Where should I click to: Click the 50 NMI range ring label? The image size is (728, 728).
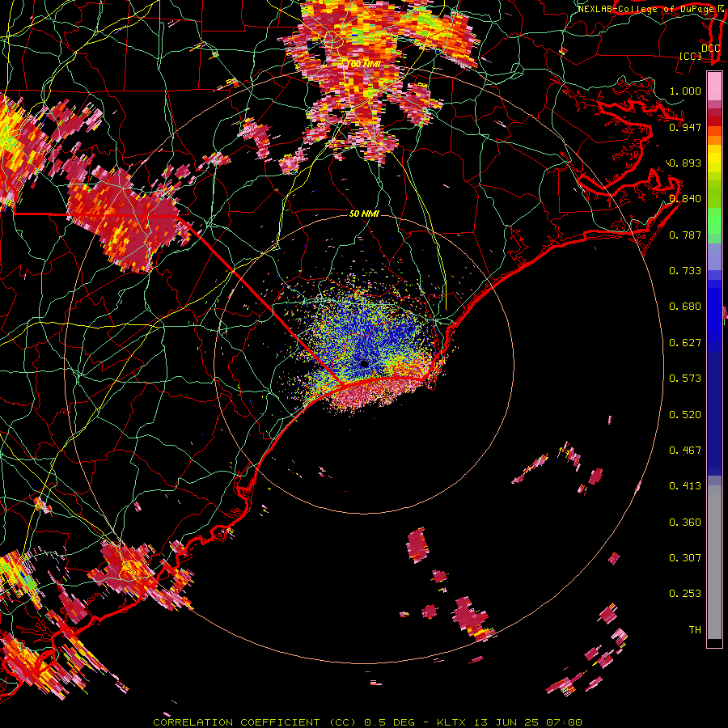click(365, 214)
